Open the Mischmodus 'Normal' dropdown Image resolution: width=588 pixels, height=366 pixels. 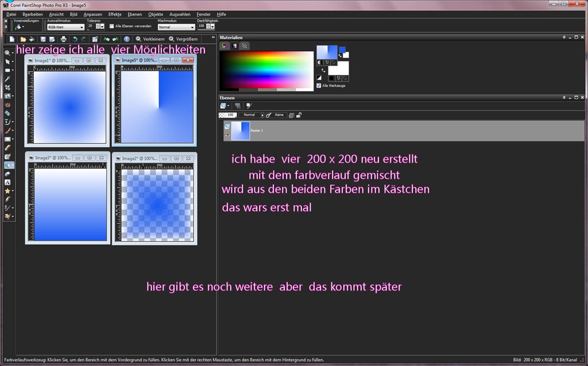coord(176,27)
